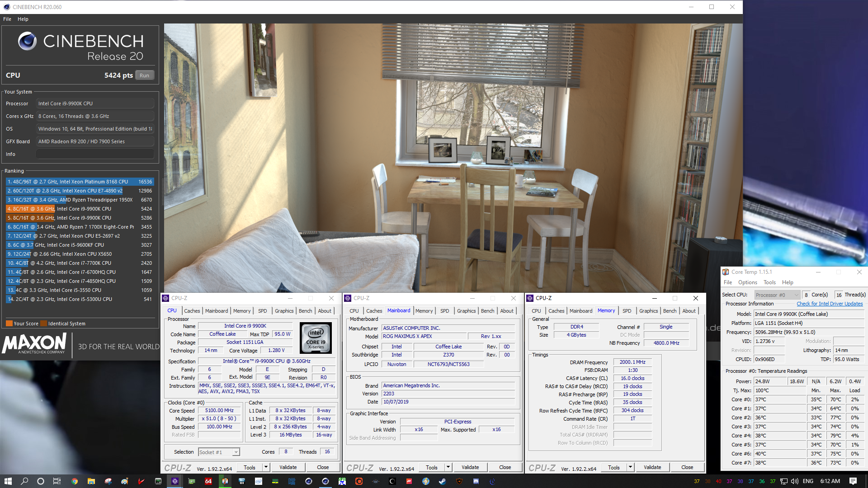Click the red 64 icon on taskbar
The width and height of the screenshot is (868, 488).
[208, 481]
